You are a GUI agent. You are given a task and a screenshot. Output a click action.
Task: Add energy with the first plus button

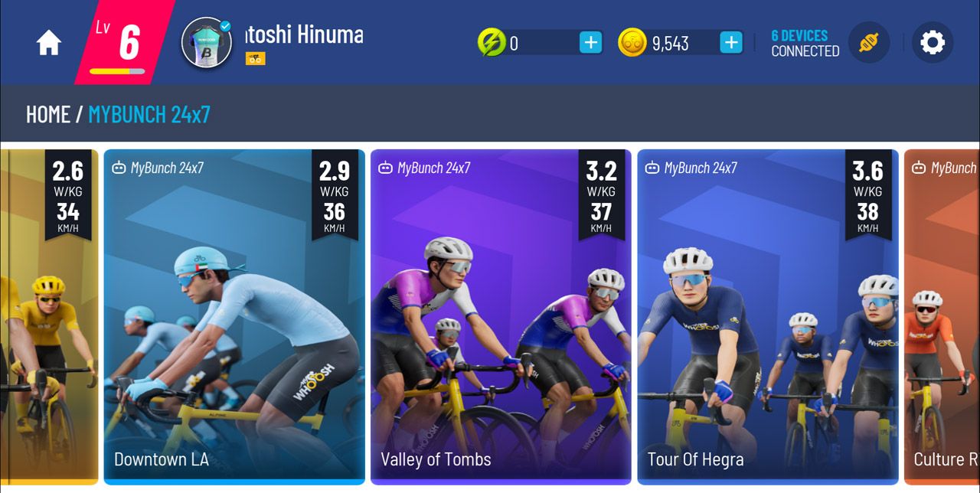(590, 43)
